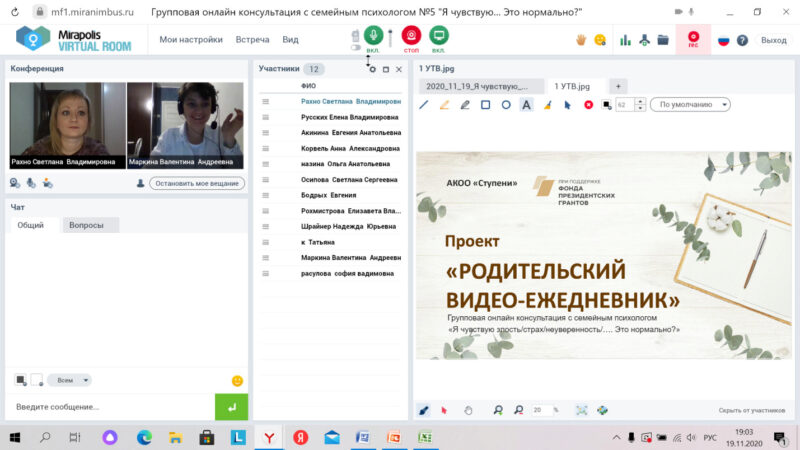
Task: Choose the dark chat text color swatch
Action: (x=20, y=380)
